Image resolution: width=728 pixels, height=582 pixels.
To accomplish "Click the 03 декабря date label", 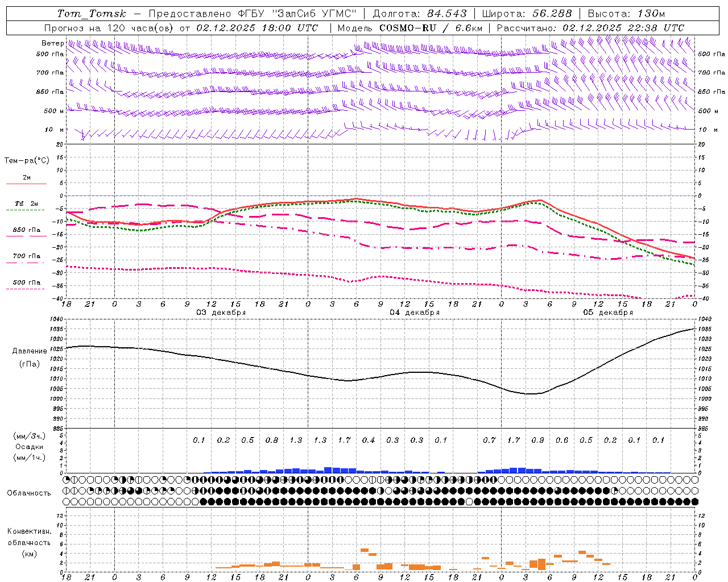I will pyautogui.click(x=221, y=313).
